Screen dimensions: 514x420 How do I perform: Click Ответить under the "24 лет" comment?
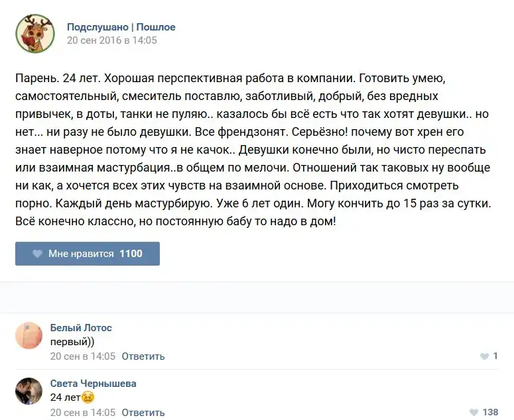pos(143,412)
